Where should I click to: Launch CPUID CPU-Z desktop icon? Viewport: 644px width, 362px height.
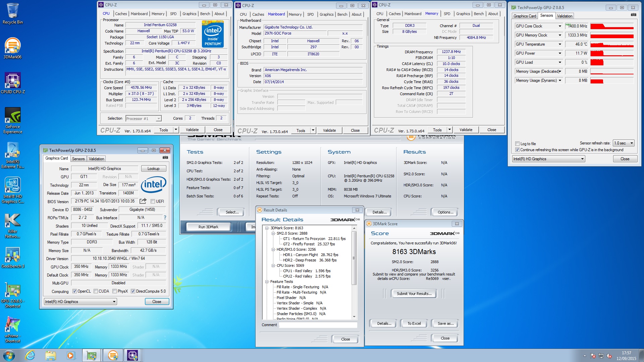point(12,83)
